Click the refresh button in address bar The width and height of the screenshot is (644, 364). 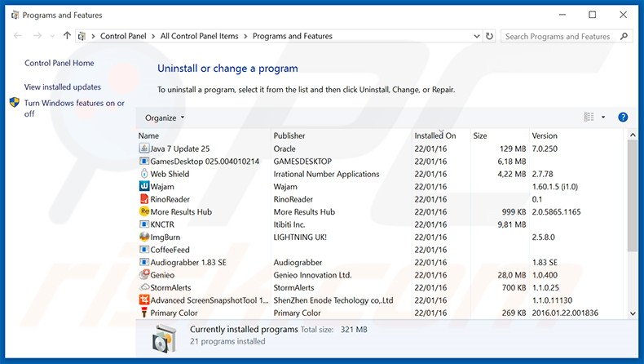pyautogui.click(x=489, y=36)
